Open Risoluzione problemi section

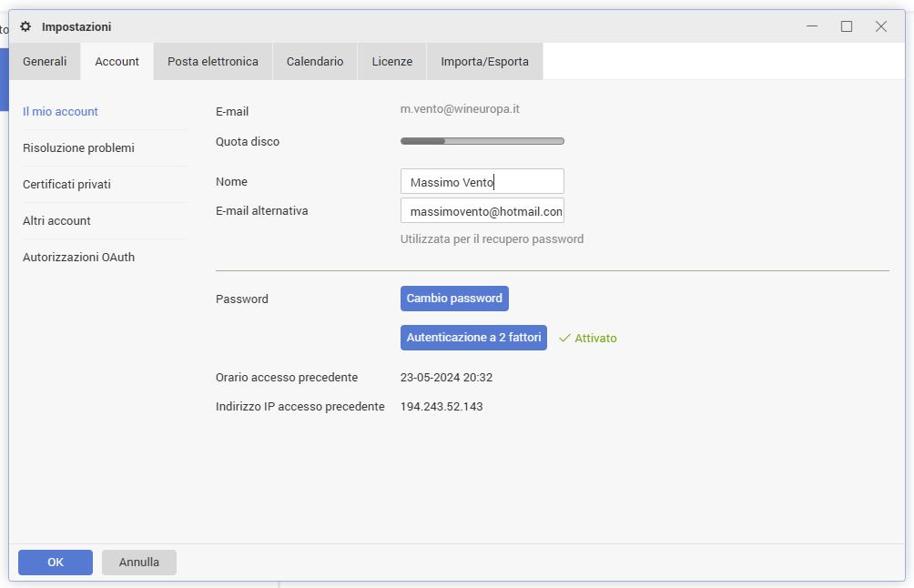tap(78, 147)
